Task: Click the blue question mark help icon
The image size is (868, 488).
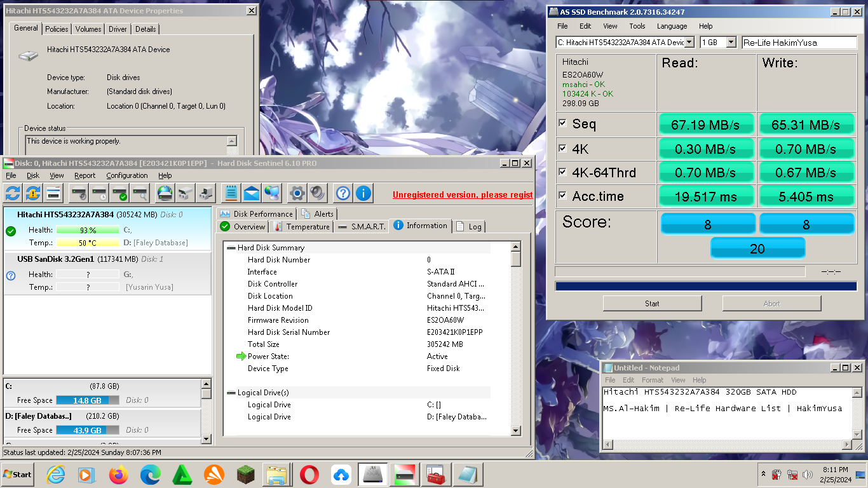Action: pos(342,193)
